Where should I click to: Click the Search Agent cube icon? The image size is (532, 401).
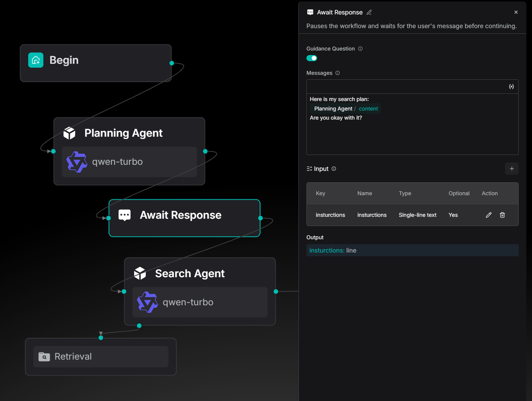pyautogui.click(x=140, y=273)
